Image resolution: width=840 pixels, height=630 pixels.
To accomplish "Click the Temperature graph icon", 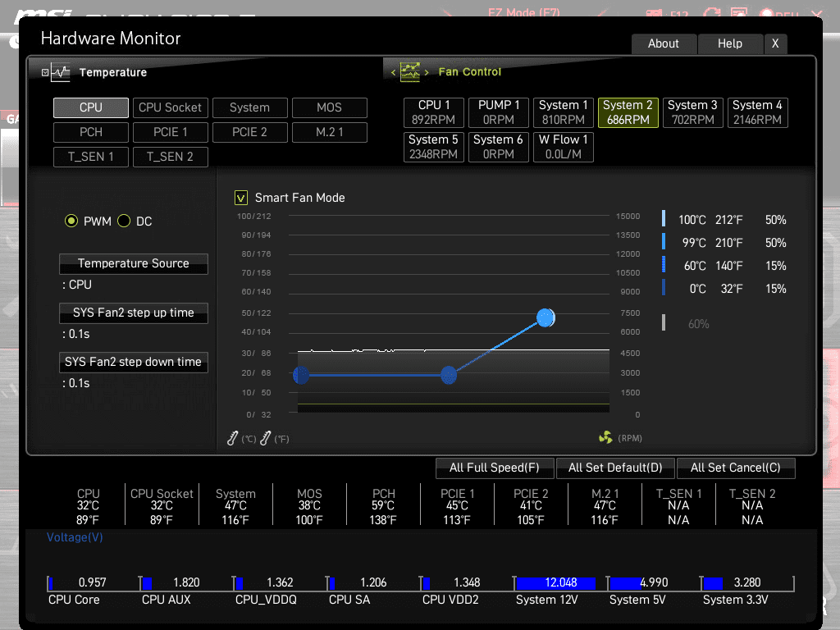I will [x=61, y=72].
